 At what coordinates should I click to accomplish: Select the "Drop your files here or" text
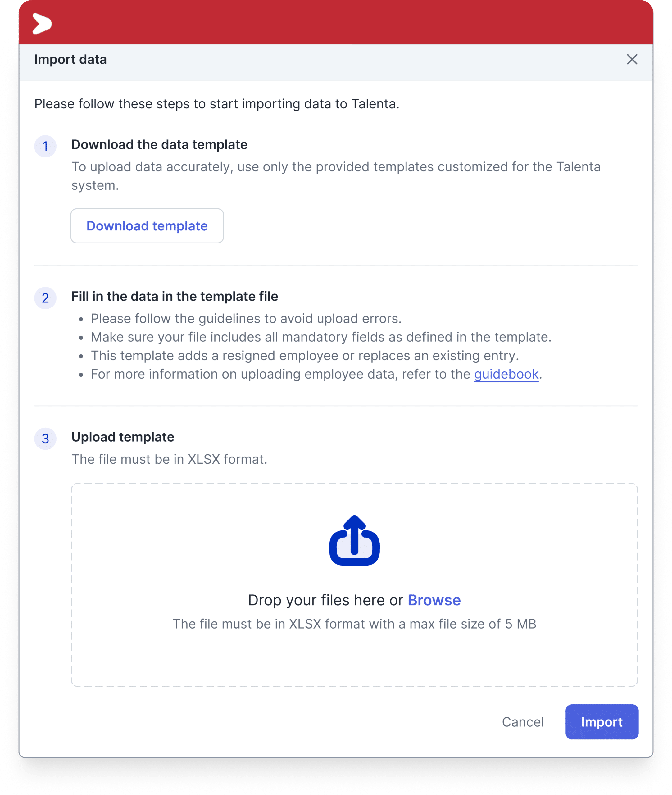tap(326, 600)
